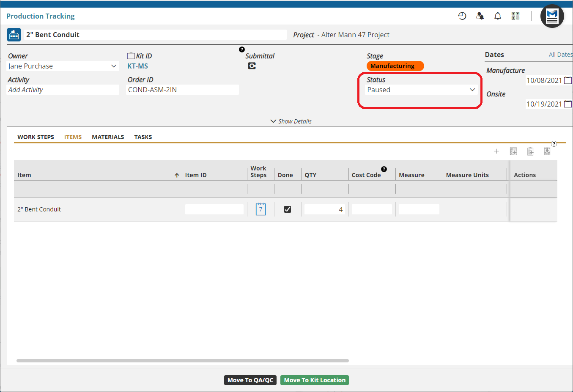Image resolution: width=573 pixels, height=392 pixels.
Task: Open the Owner dropdown for Jane Purchase
Action: pyautogui.click(x=63, y=66)
